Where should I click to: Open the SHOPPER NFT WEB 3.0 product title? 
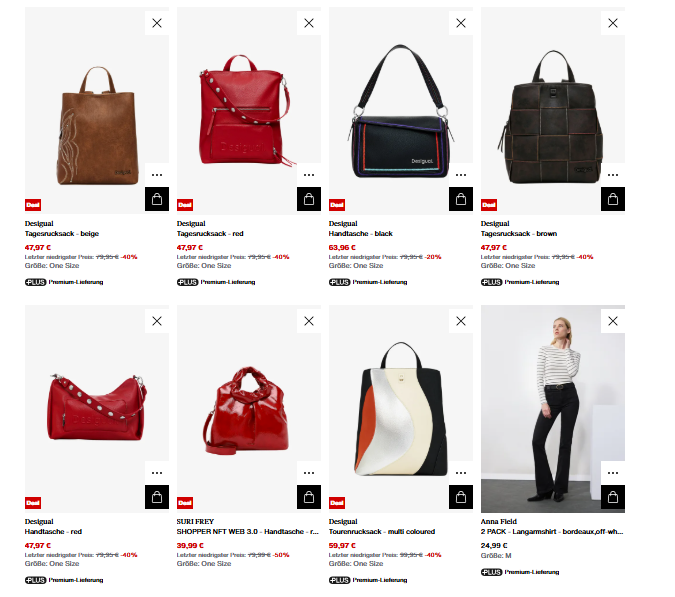[248, 532]
